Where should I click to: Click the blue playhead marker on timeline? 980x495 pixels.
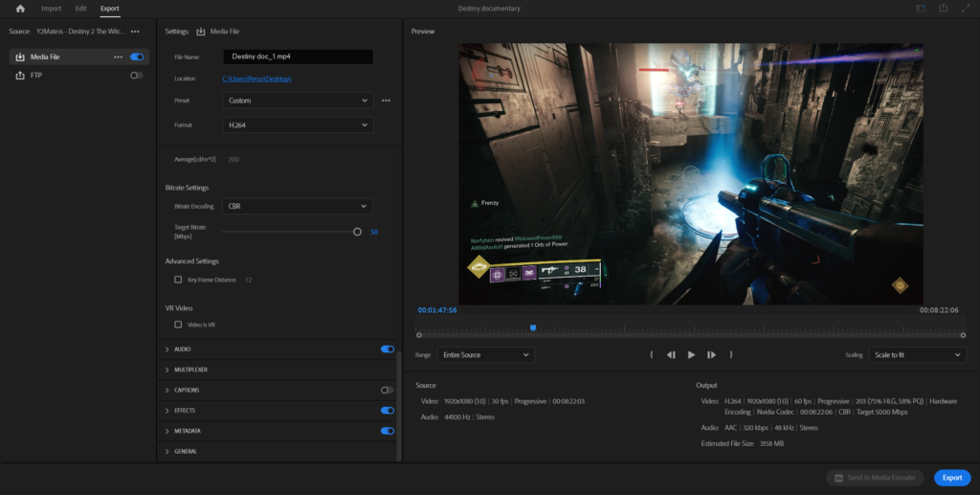point(533,327)
